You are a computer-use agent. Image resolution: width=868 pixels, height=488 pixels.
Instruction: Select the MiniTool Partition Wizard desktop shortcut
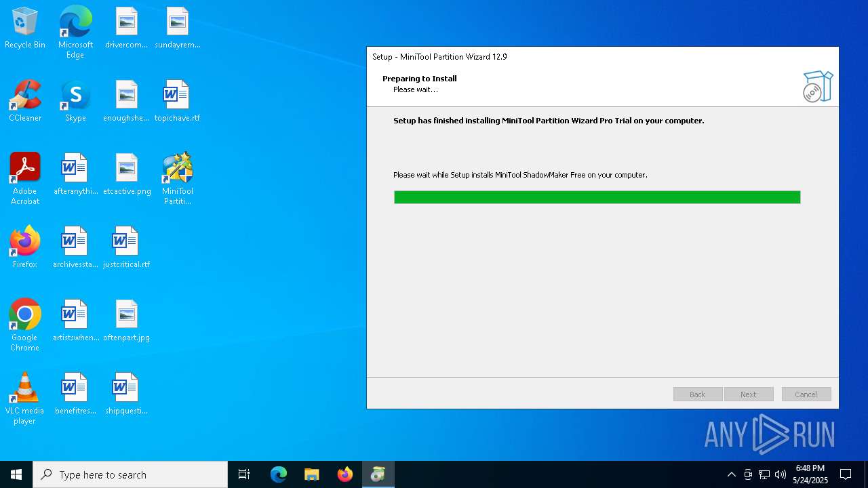pyautogui.click(x=178, y=179)
